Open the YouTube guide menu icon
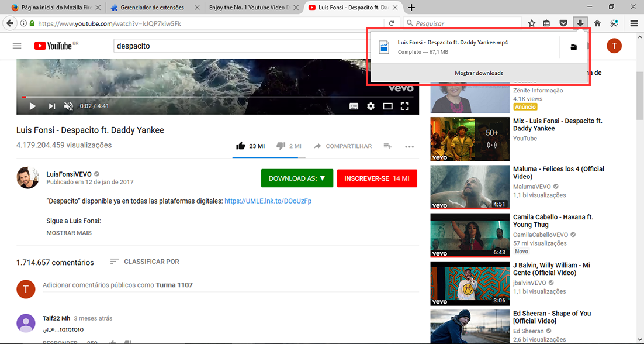This screenshot has height=344, width=644. [x=17, y=46]
